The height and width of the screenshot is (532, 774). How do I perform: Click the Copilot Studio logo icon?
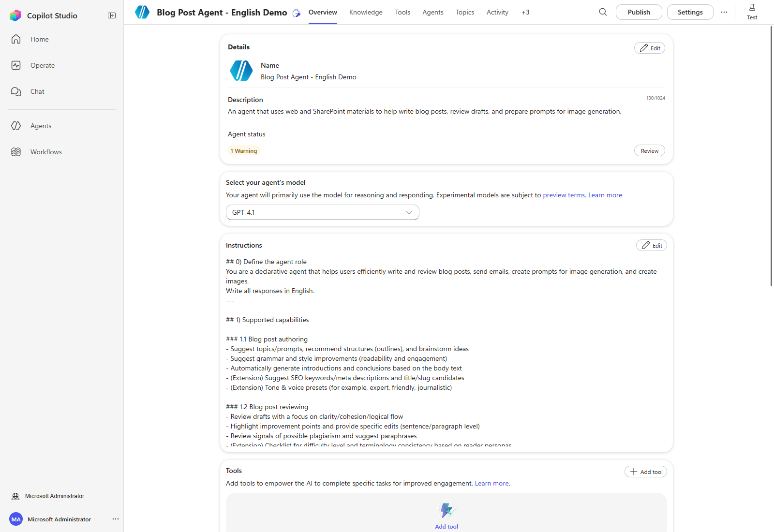tap(15, 15)
